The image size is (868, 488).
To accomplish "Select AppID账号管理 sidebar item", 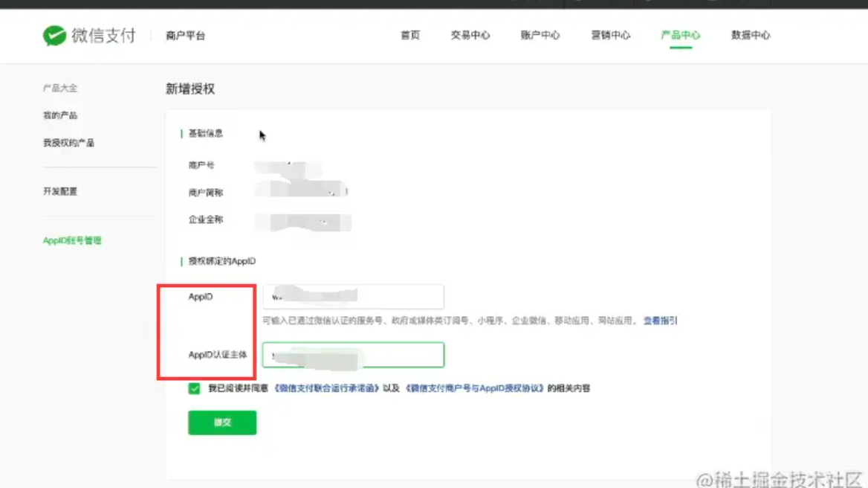I will pyautogui.click(x=72, y=240).
